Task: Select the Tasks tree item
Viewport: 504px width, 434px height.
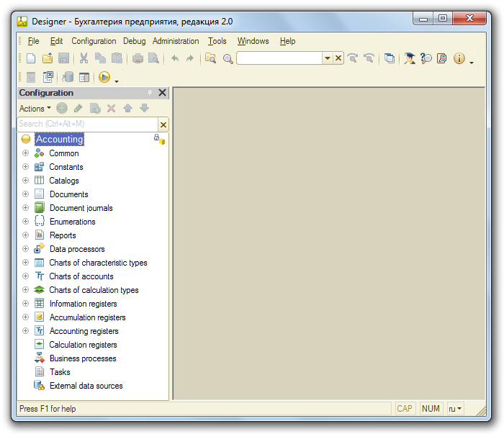Action: (x=60, y=372)
